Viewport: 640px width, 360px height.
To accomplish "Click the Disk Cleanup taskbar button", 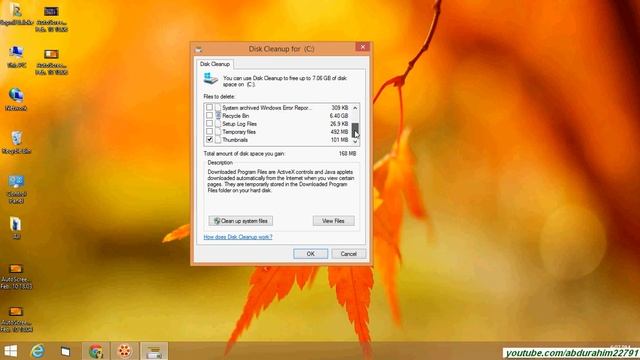I will [x=154, y=351].
